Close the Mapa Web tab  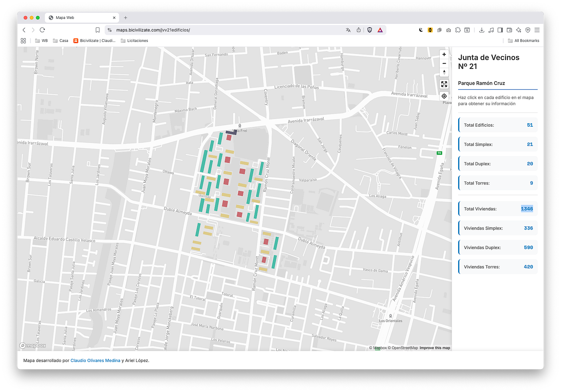(114, 18)
